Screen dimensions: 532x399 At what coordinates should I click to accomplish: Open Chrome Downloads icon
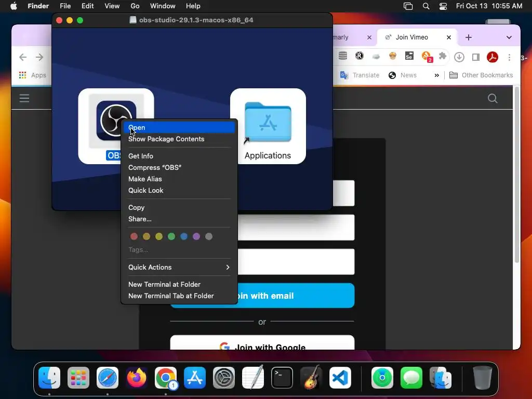[459, 57]
